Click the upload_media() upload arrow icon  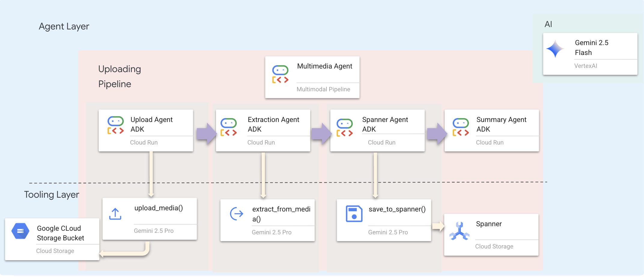(115, 214)
